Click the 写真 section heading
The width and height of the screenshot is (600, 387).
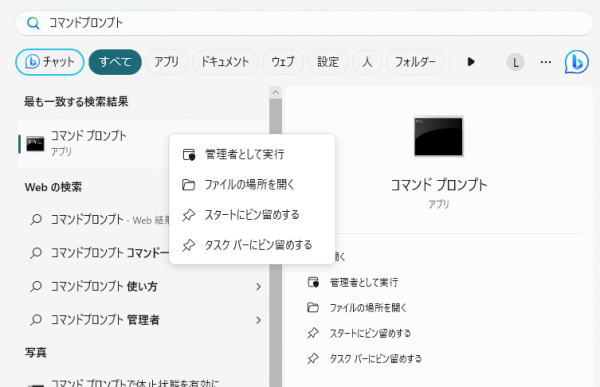(x=36, y=353)
